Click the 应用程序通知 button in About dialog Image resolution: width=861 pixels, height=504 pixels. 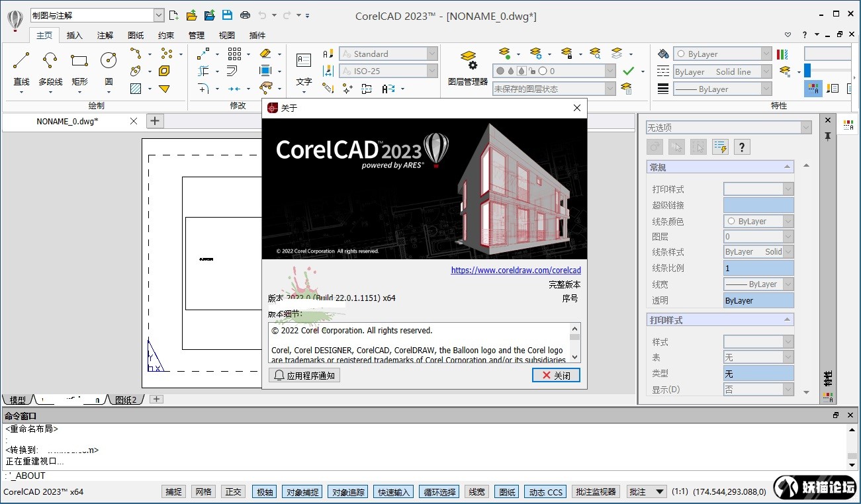304,375
